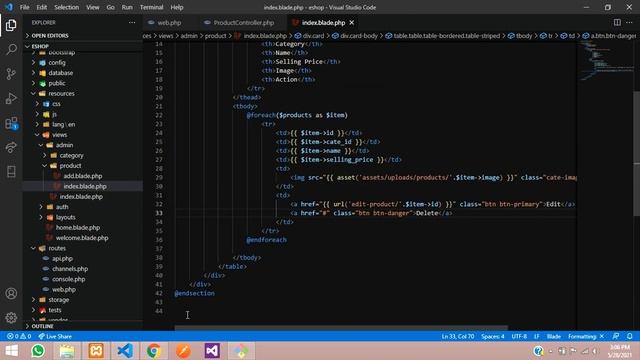Click Blade language mode in status bar

tap(553, 336)
